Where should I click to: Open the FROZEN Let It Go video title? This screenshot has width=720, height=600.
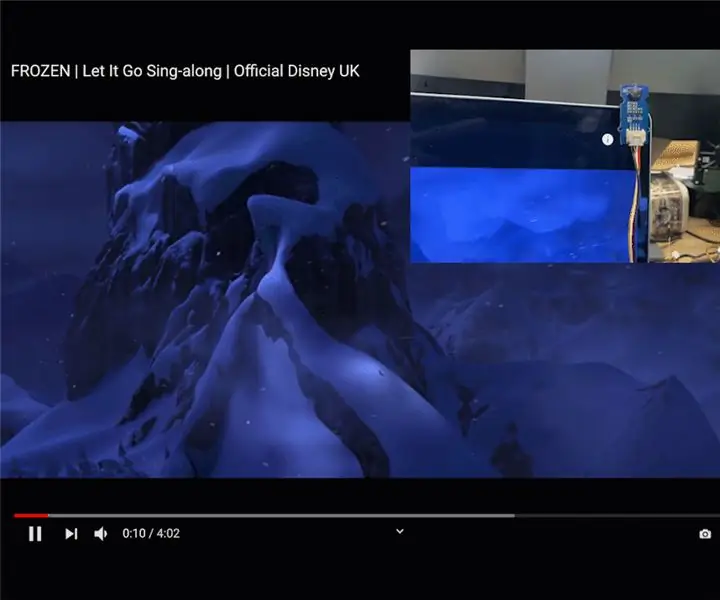(x=185, y=71)
